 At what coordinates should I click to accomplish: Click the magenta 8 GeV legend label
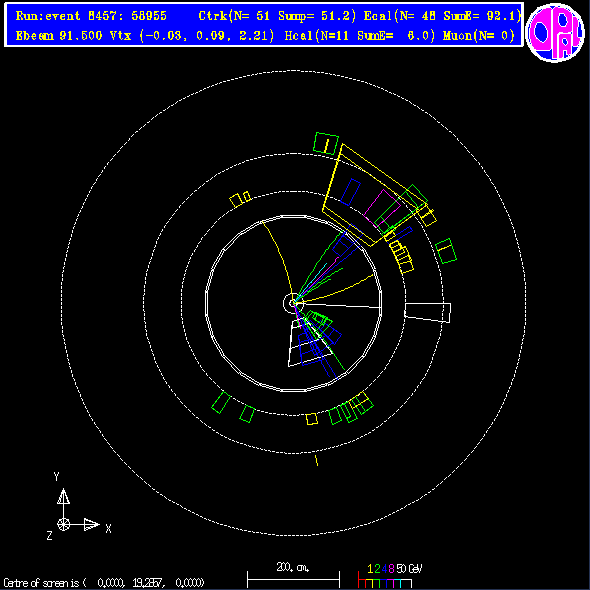391,569
